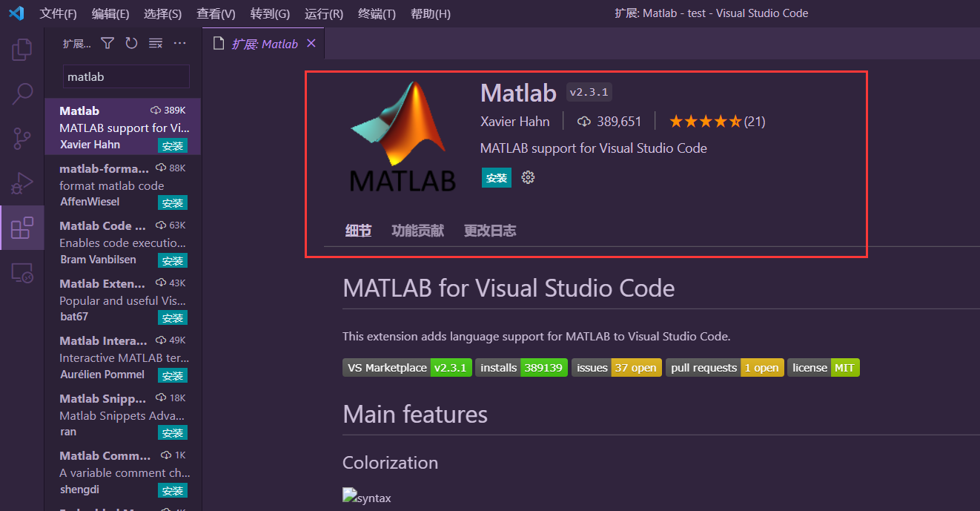Install Matlab Interactive by Aurélien Pommel
980x511 pixels.
click(x=173, y=375)
